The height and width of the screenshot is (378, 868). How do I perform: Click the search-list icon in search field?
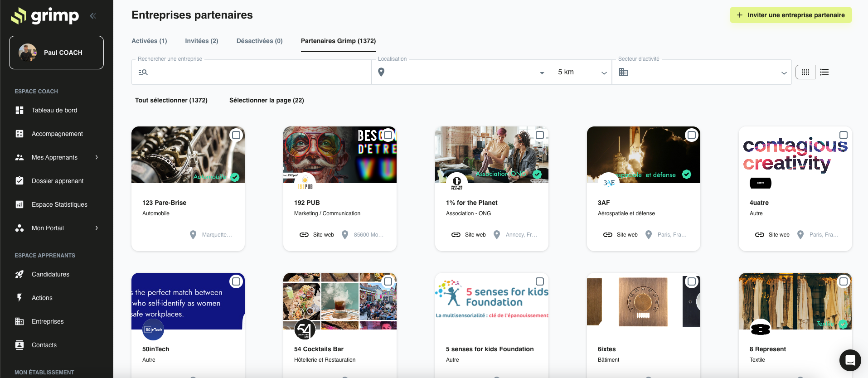coord(143,72)
